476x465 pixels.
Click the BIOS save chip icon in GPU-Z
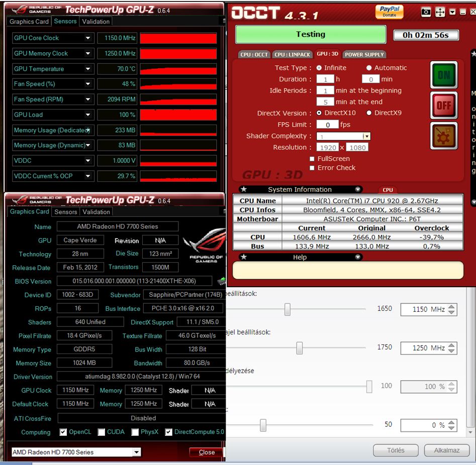point(221,281)
